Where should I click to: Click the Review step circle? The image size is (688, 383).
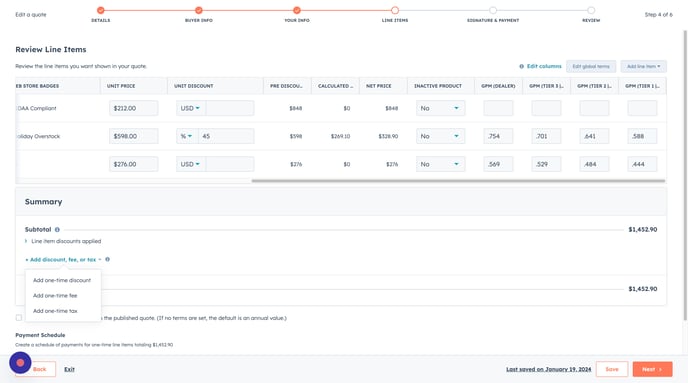[x=591, y=10]
